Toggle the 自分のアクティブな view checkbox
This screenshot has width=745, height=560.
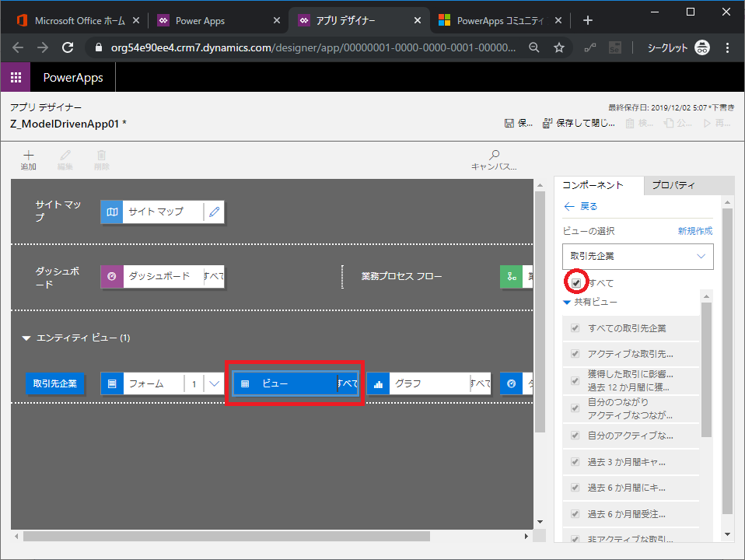point(575,436)
